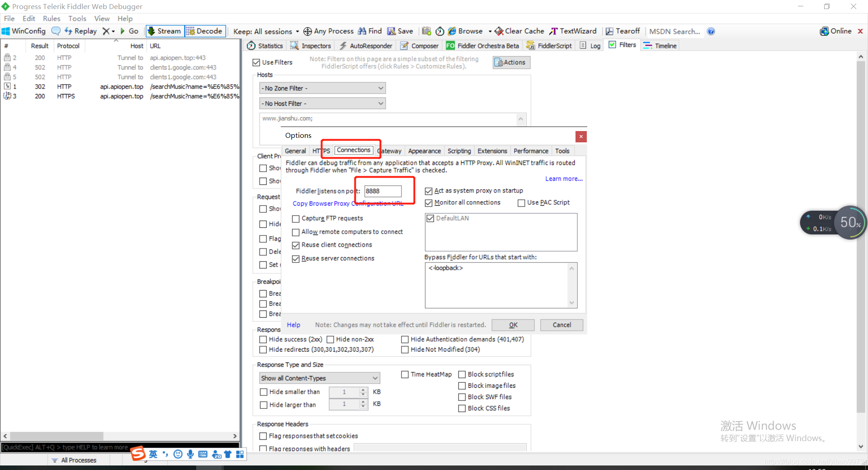This screenshot has width=868, height=470.
Task: Launch Browse with IE icon
Action: [465, 31]
